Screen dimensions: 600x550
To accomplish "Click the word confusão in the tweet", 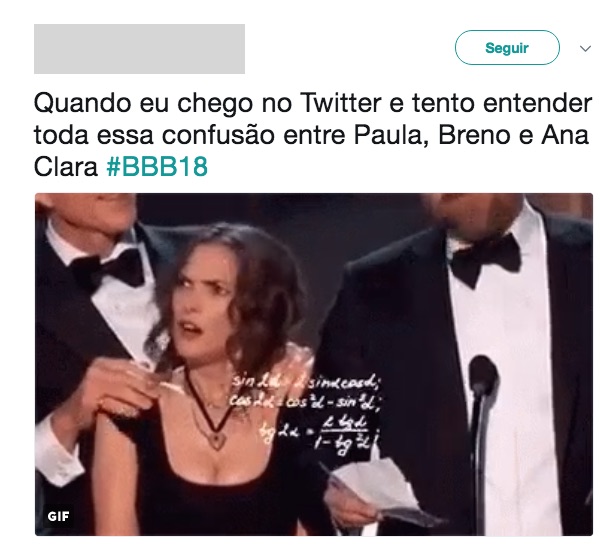I will (x=218, y=135).
